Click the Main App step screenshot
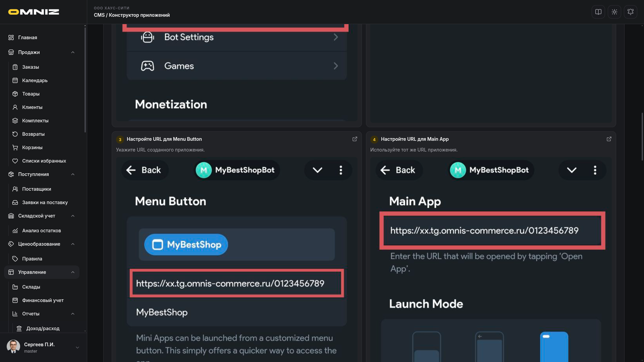This screenshot has width=644, height=362. pos(491,259)
